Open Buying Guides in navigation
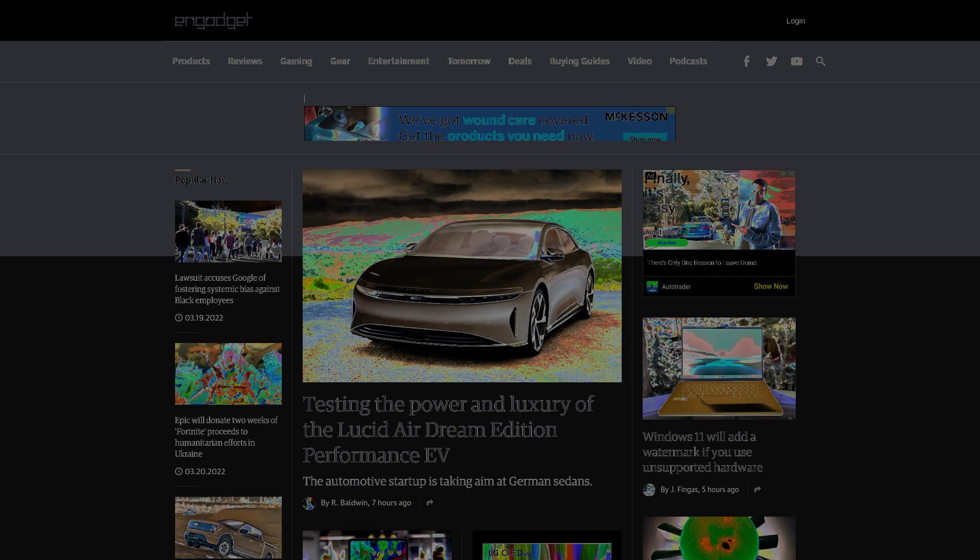980x560 pixels. (579, 61)
